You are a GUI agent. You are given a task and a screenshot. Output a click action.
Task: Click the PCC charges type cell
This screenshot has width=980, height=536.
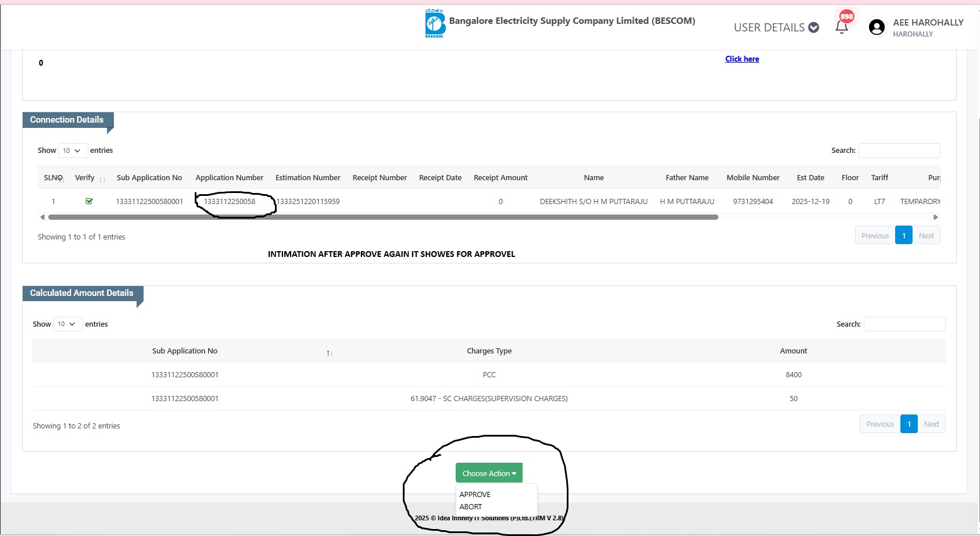click(489, 375)
